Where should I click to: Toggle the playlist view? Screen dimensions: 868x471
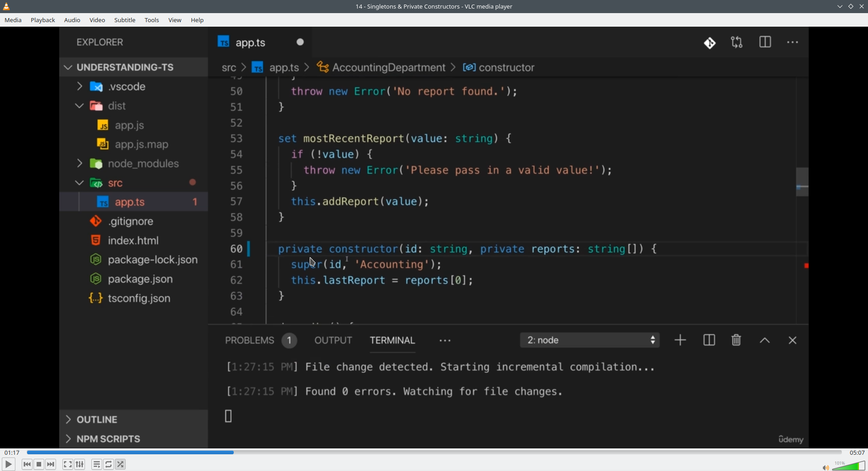coord(97,464)
